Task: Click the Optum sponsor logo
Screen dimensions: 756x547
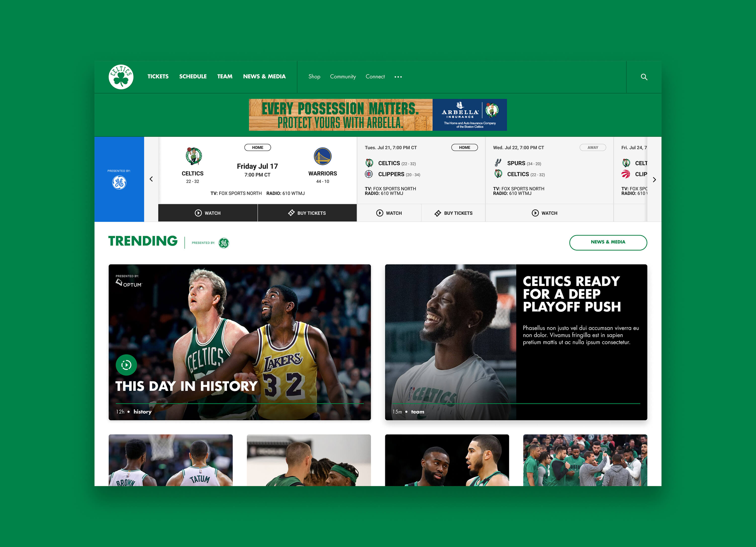Action: point(129,283)
